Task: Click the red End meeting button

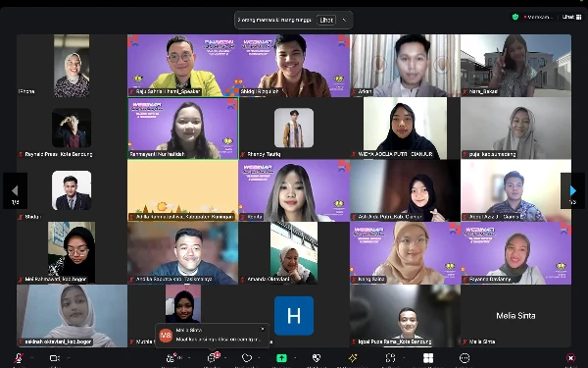Action: point(570,358)
